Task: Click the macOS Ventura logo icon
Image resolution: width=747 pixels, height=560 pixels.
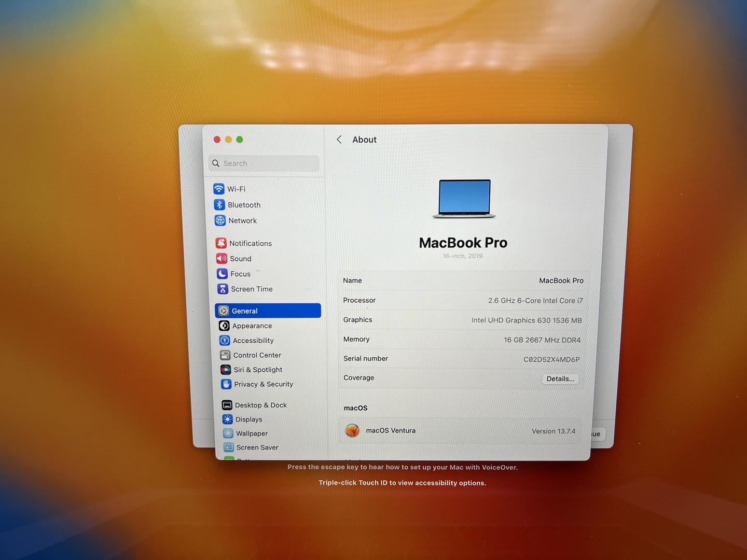Action: coord(352,430)
